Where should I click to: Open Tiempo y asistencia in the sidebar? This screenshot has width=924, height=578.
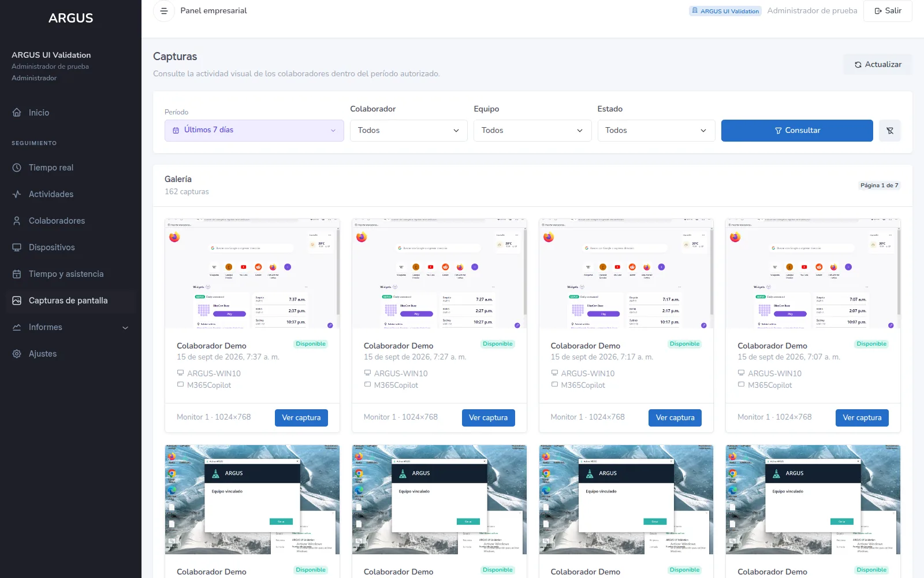click(70, 274)
